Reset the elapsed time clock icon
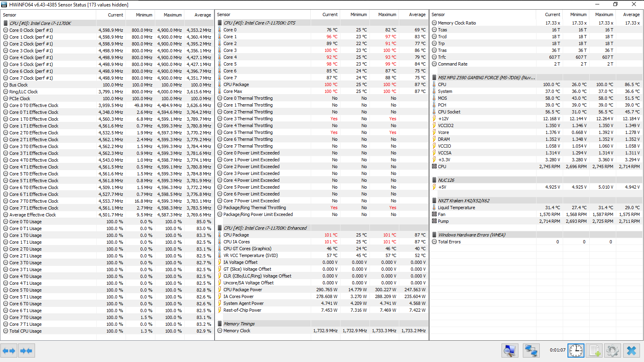This screenshot has width=644, height=362. pos(576,351)
